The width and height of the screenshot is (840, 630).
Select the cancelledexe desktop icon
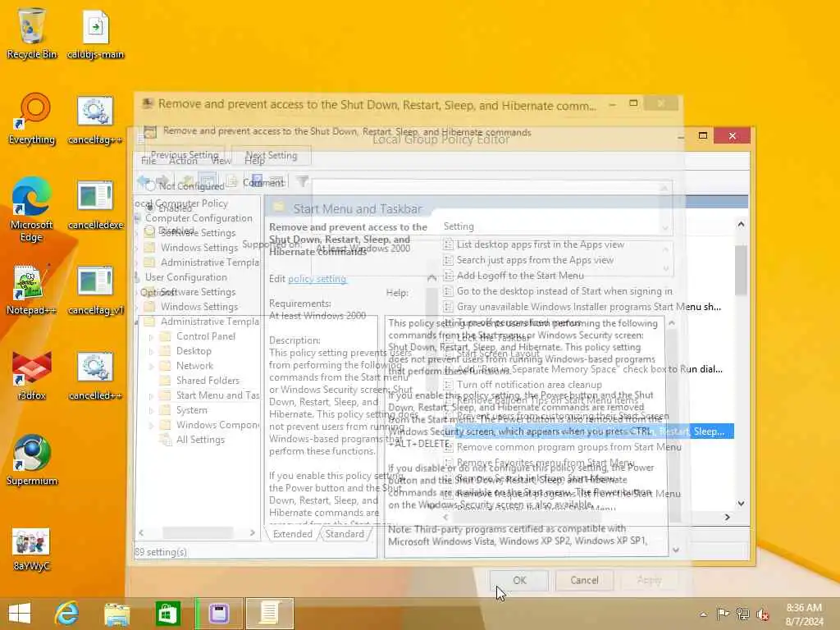(x=95, y=204)
